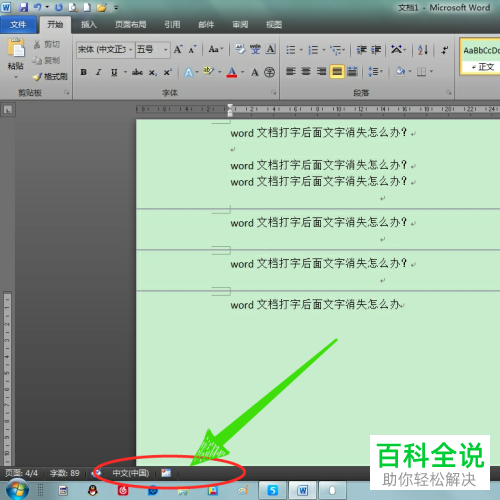Click the Character Shading icon
Image resolution: width=500 pixels, height=500 pixels.
tap(255, 72)
